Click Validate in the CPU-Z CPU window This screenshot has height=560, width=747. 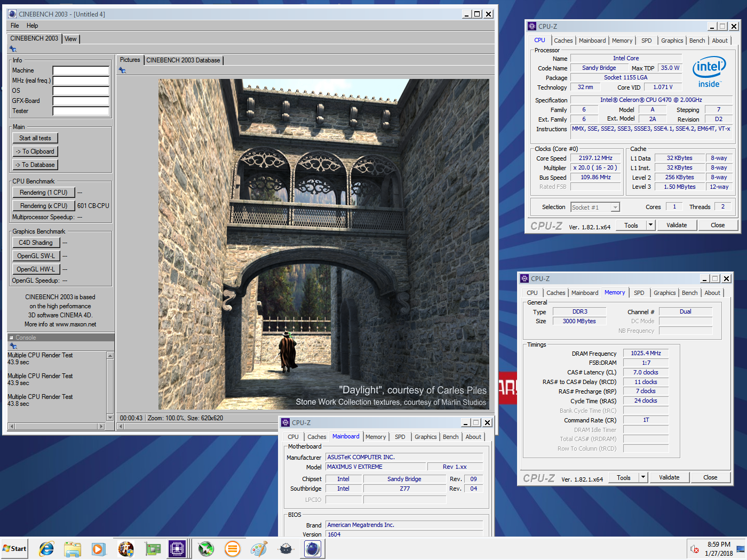[x=677, y=225]
